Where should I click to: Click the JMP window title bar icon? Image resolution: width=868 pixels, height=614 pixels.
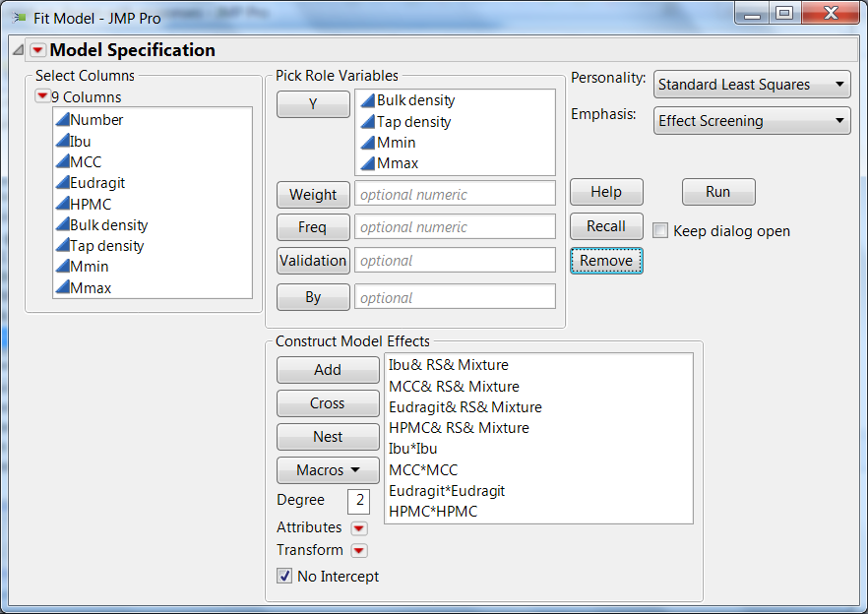(x=20, y=19)
